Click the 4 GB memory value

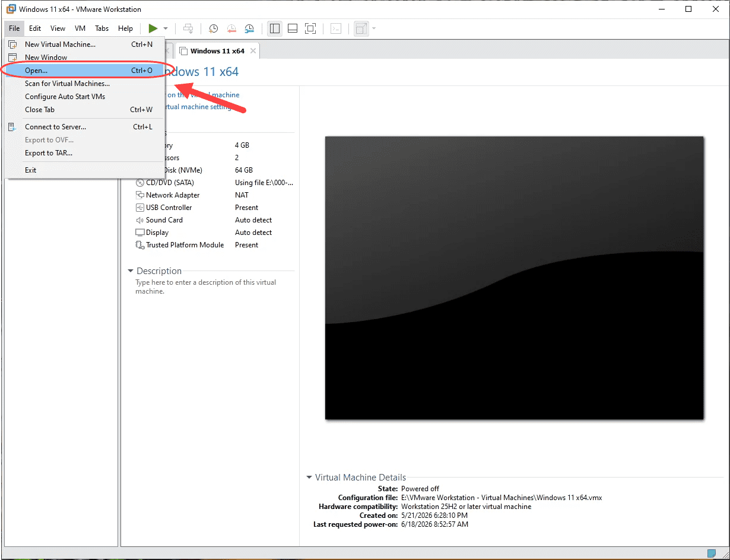(242, 145)
